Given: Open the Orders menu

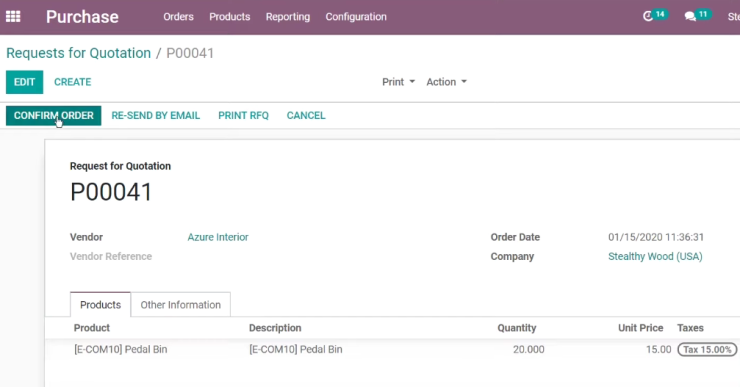Looking at the screenshot, I should coord(178,17).
